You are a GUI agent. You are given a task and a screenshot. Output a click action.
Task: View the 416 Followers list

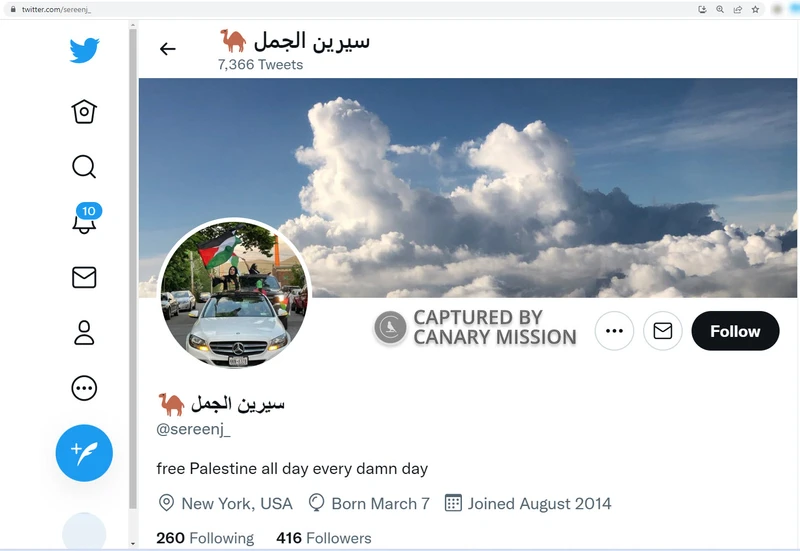[324, 538]
